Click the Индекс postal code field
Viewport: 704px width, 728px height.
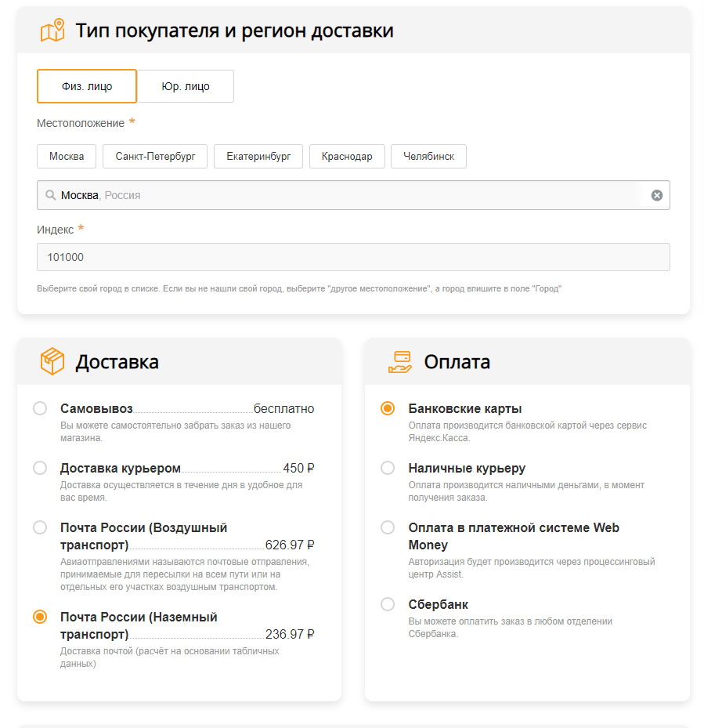click(x=353, y=256)
